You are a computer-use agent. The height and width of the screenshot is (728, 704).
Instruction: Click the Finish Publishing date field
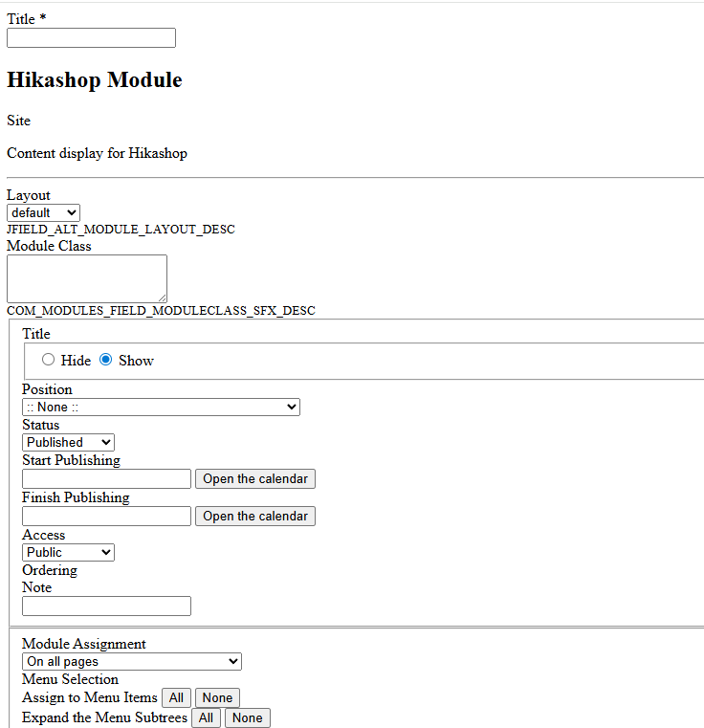(x=106, y=516)
